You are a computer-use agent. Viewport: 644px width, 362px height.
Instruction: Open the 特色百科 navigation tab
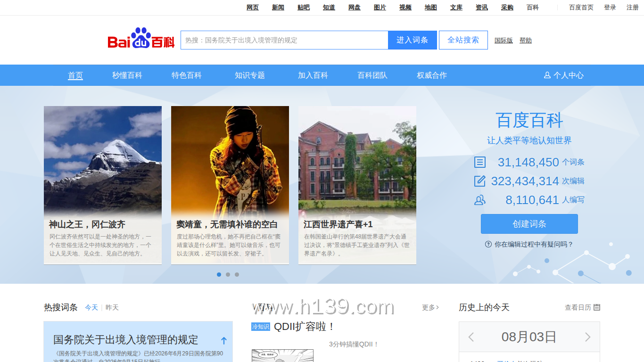pos(187,75)
